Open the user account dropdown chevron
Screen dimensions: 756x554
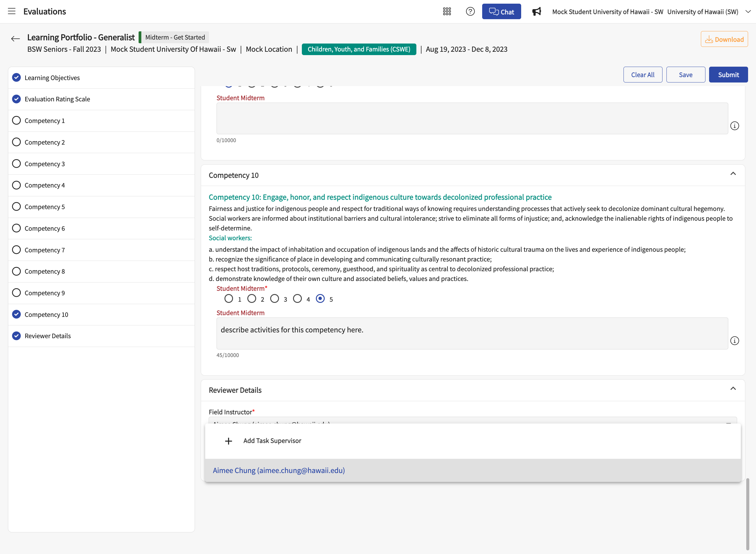(748, 11)
